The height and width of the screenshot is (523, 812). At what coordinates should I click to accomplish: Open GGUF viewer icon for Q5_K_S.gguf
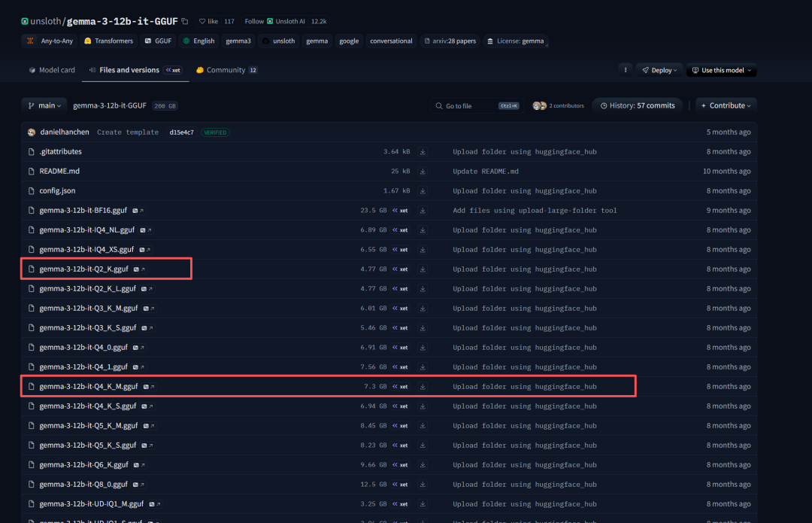point(147,445)
